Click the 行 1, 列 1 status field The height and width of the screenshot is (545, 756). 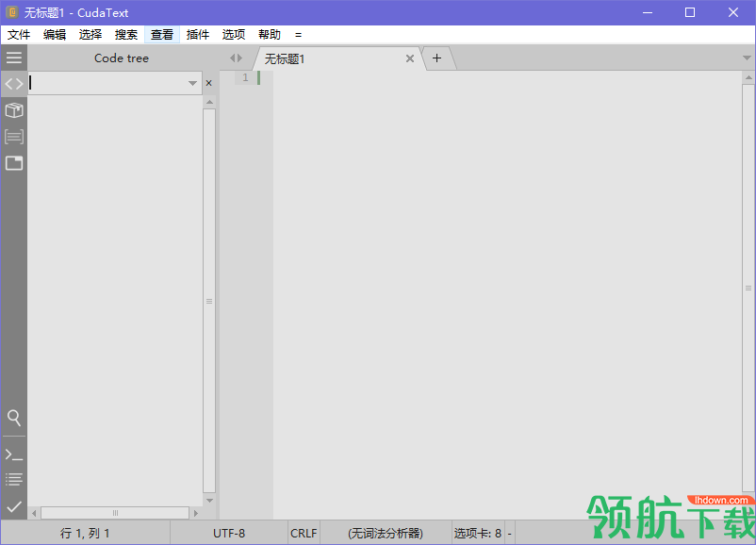(85, 533)
